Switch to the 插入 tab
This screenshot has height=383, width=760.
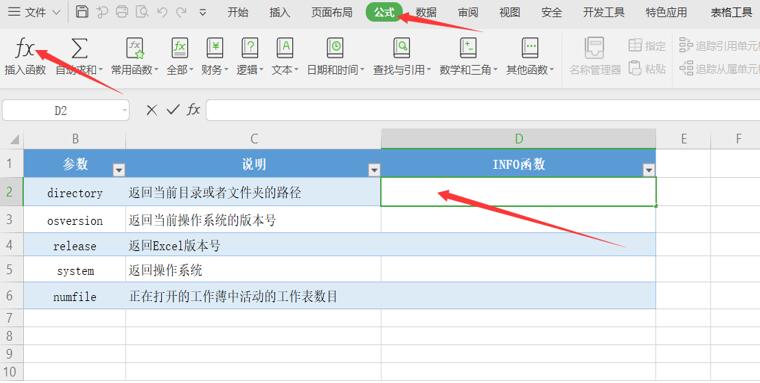(x=280, y=13)
